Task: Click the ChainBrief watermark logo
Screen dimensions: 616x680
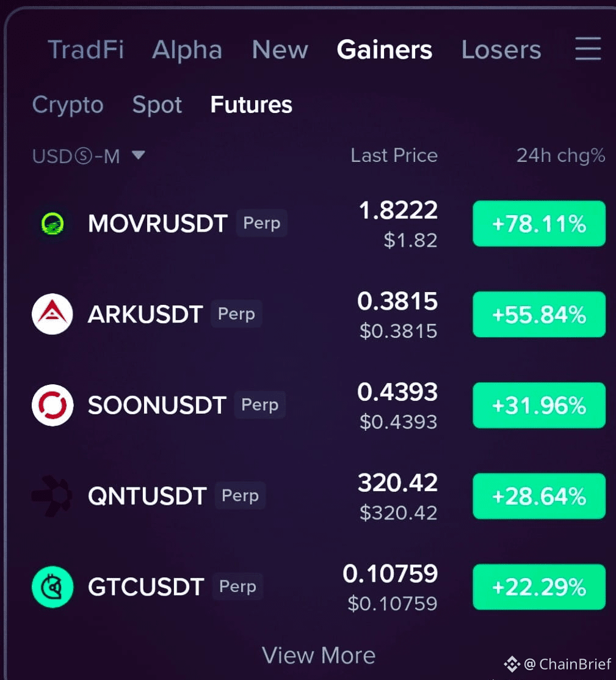Action: 512,664
